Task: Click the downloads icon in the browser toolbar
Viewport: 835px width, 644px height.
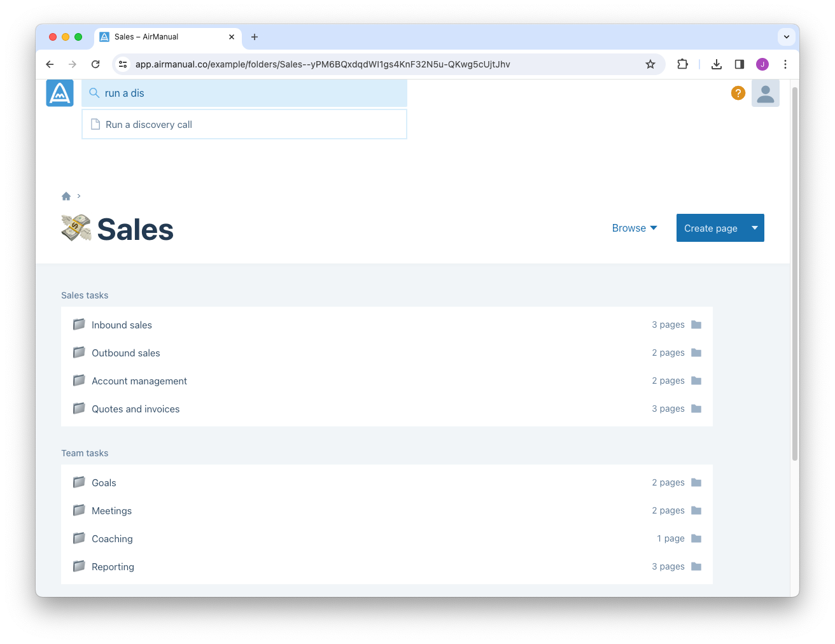Action: [x=717, y=64]
